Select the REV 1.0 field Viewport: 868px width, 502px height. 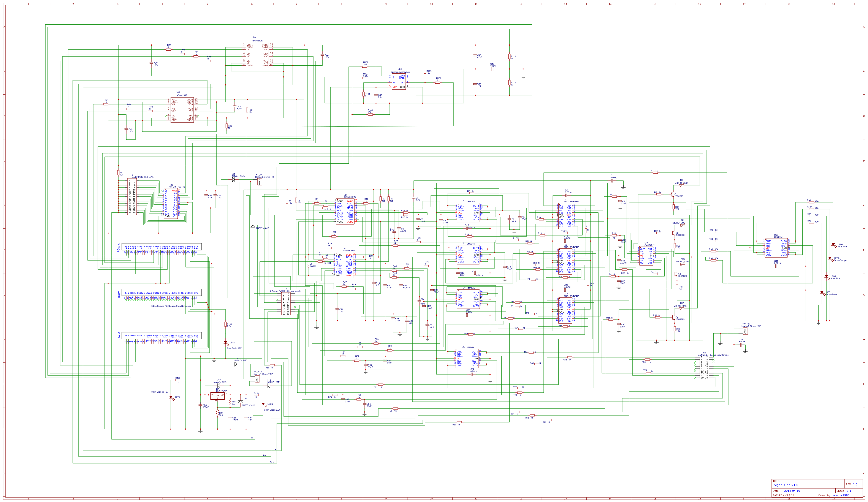(x=855, y=484)
